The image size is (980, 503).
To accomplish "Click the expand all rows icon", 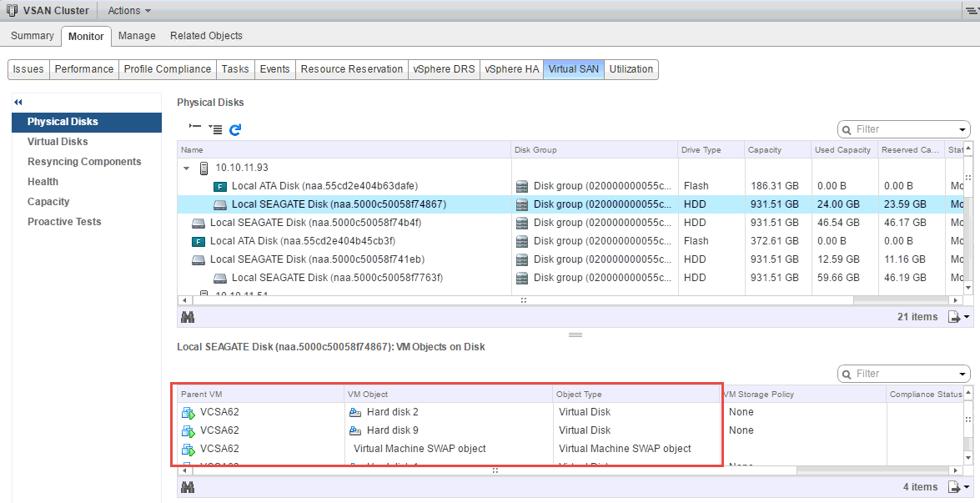I will click(215, 129).
